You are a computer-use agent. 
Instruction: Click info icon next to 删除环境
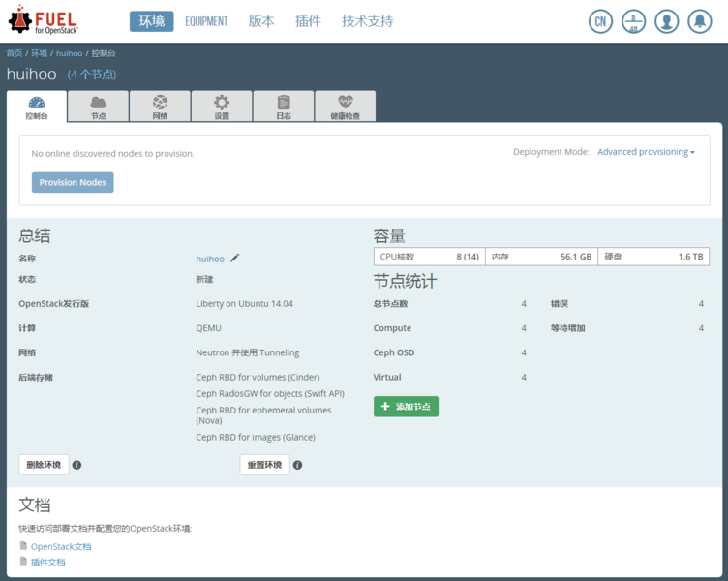pos(77,465)
